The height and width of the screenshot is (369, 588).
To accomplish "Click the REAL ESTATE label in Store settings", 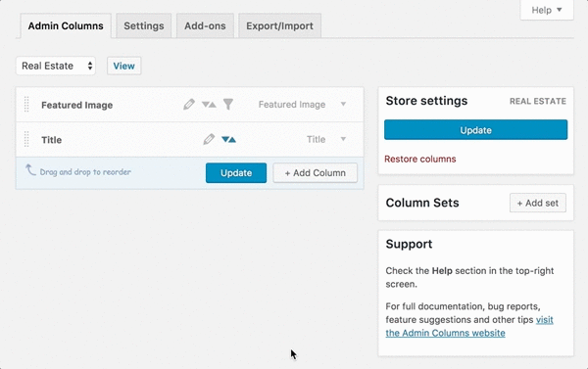I will point(538,101).
